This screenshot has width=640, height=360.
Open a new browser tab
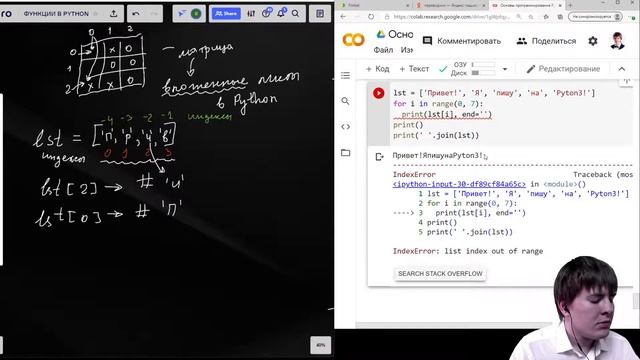click(x=570, y=5)
